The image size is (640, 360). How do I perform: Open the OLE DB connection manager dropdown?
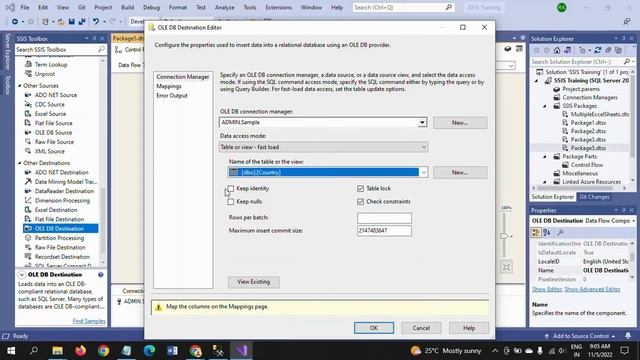coord(422,122)
